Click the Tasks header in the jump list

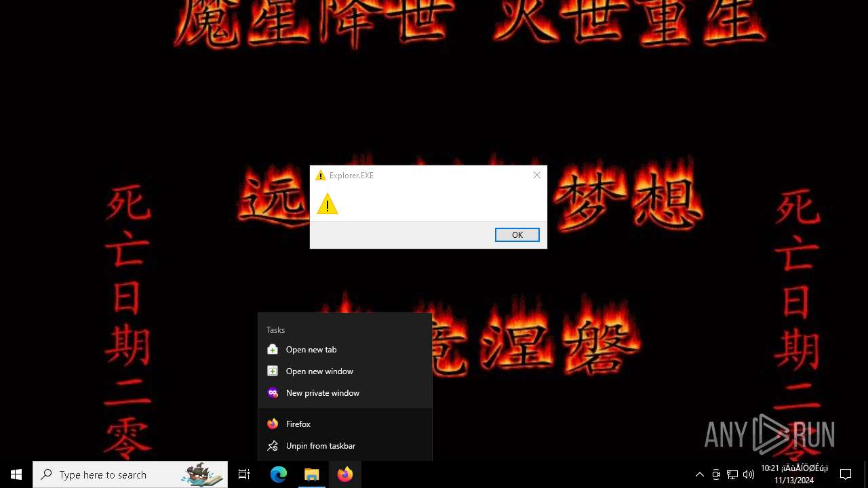click(275, 330)
